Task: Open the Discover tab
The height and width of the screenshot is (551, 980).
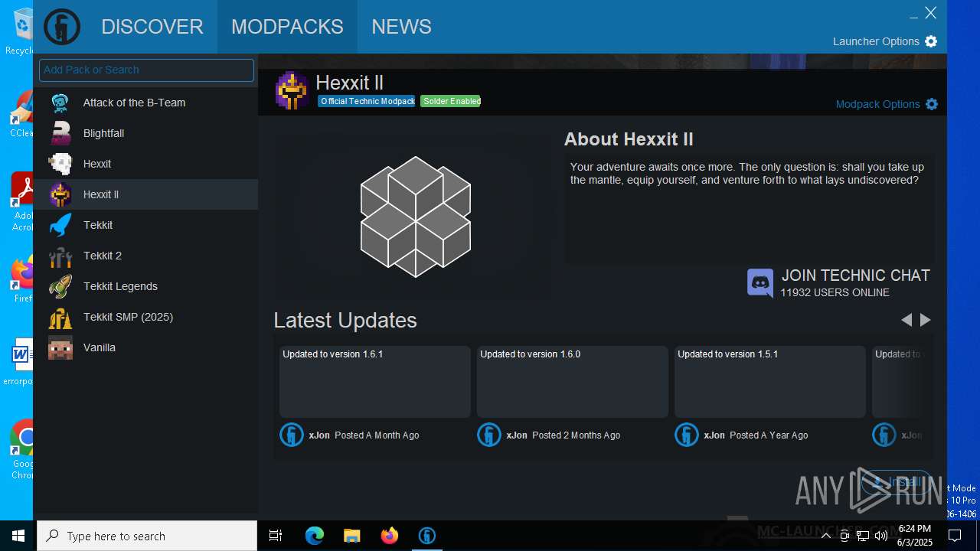Action: click(152, 27)
